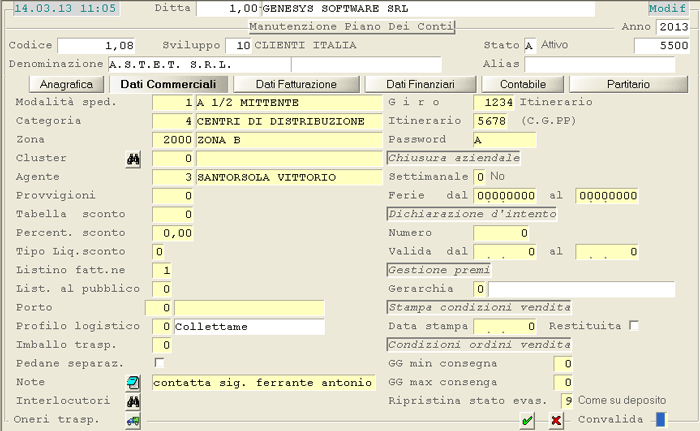This screenshot has height=431, width=700.
Task: Check the Restituita checkbox
Action: 633,326
